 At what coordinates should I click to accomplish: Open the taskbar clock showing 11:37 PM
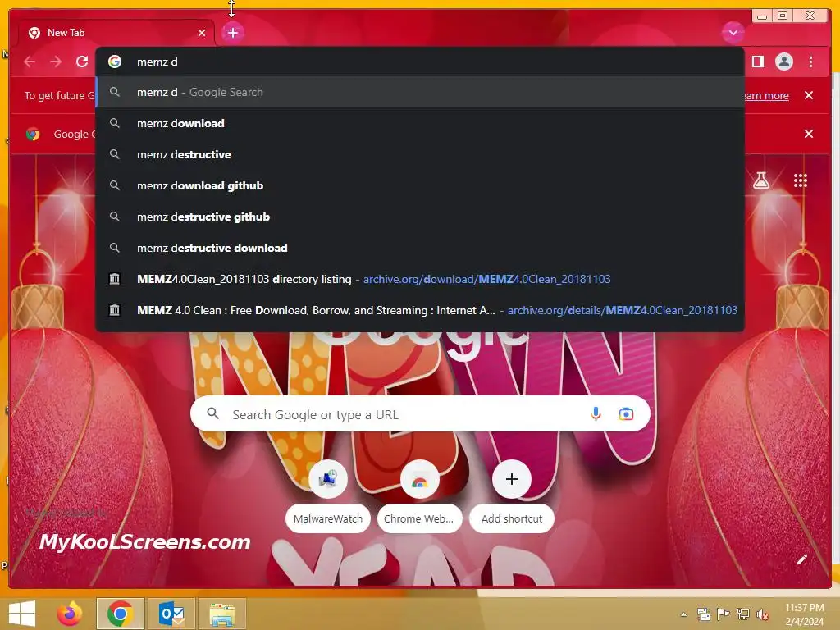coord(805,614)
